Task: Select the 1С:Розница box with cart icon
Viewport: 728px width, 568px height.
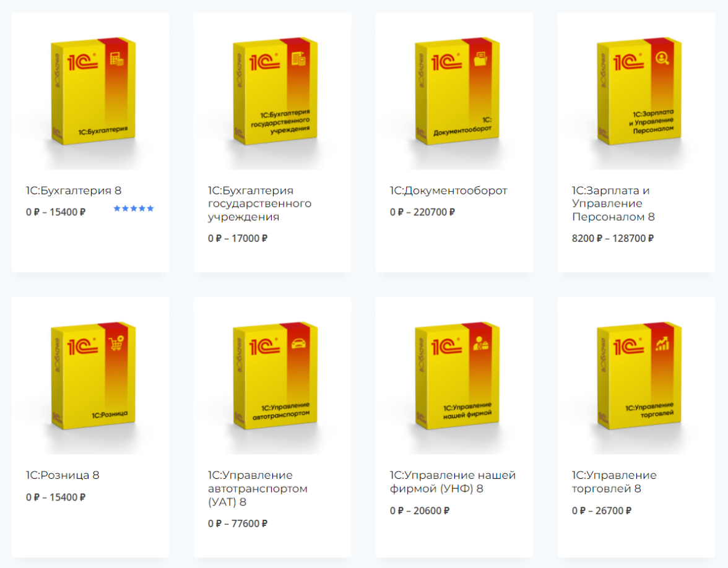Action: click(90, 376)
